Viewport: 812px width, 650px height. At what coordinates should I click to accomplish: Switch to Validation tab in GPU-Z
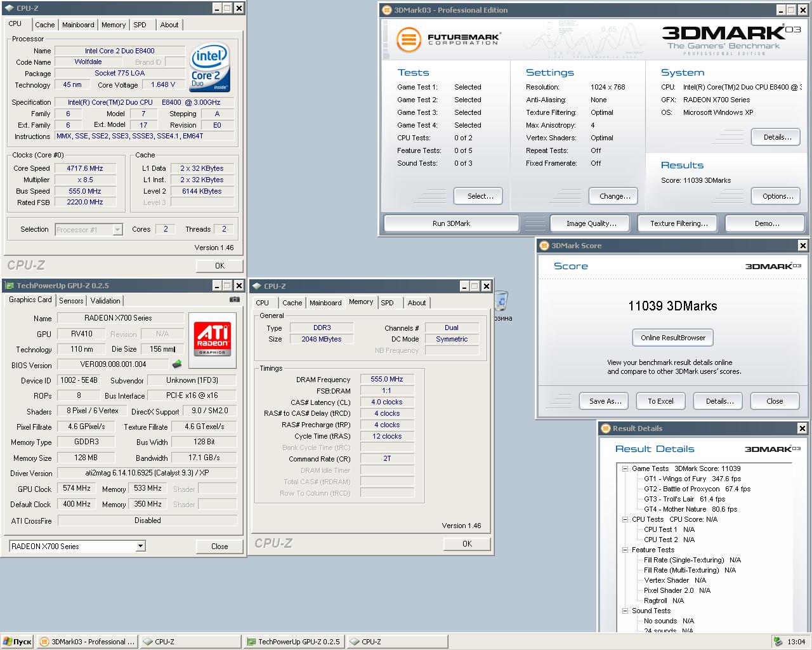[x=105, y=301]
